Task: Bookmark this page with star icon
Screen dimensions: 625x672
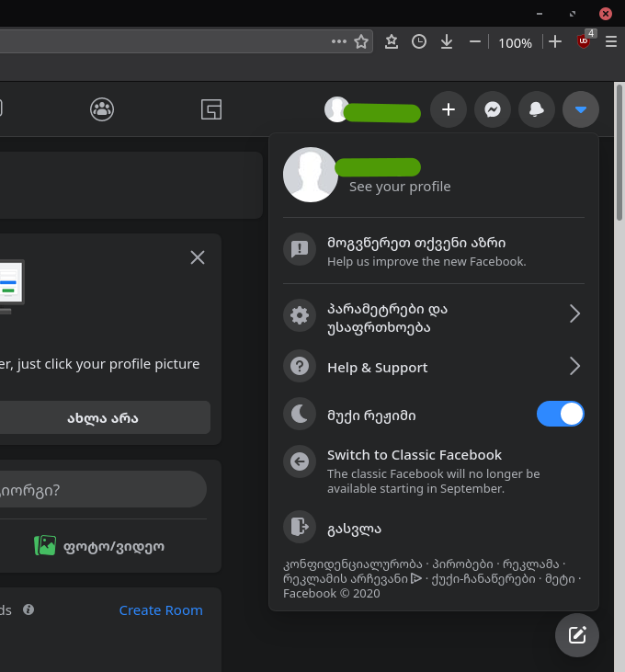Action: tap(361, 41)
